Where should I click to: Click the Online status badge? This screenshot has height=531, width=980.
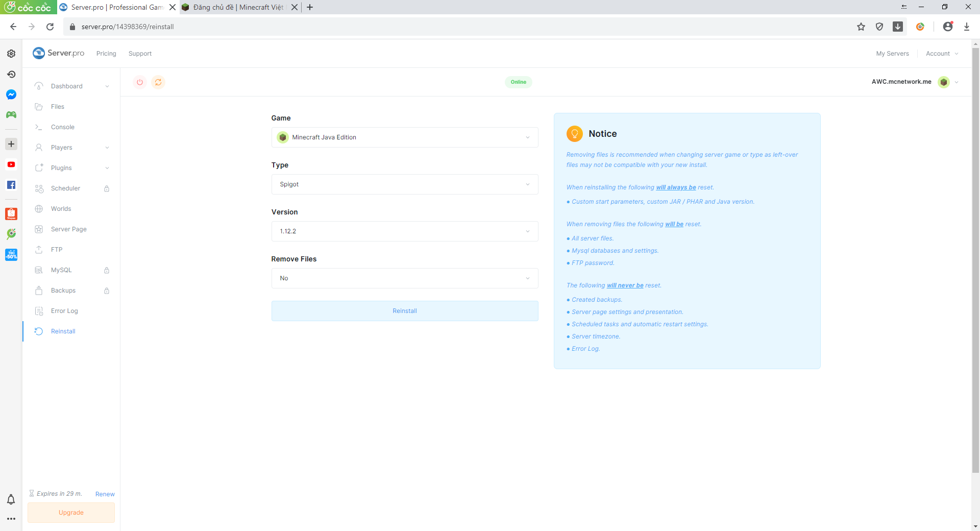[518, 82]
